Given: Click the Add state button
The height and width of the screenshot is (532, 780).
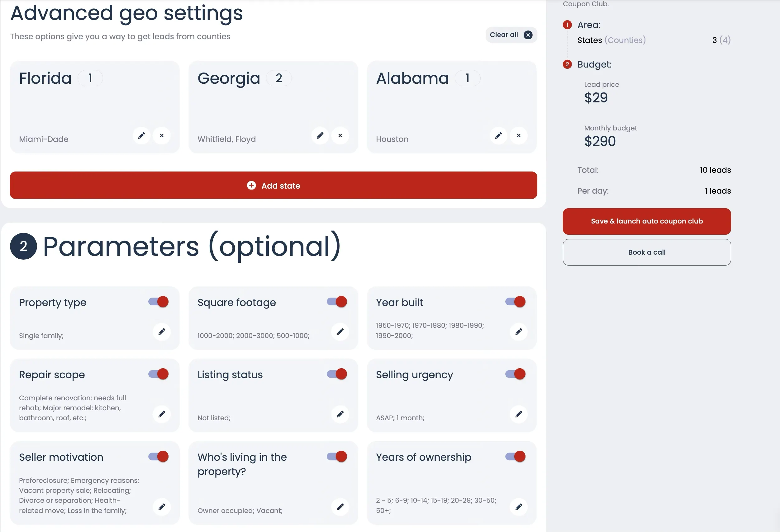Looking at the screenshot, I should pyautogui.click(x=273, y=185).
